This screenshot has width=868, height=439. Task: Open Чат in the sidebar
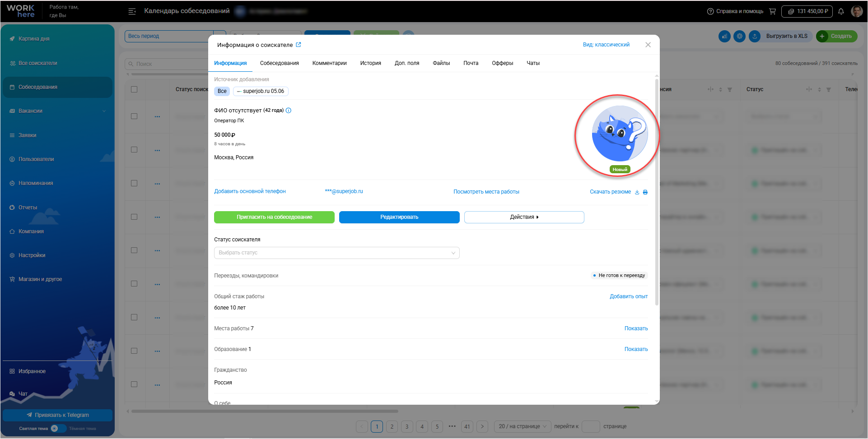pos(23,394)
